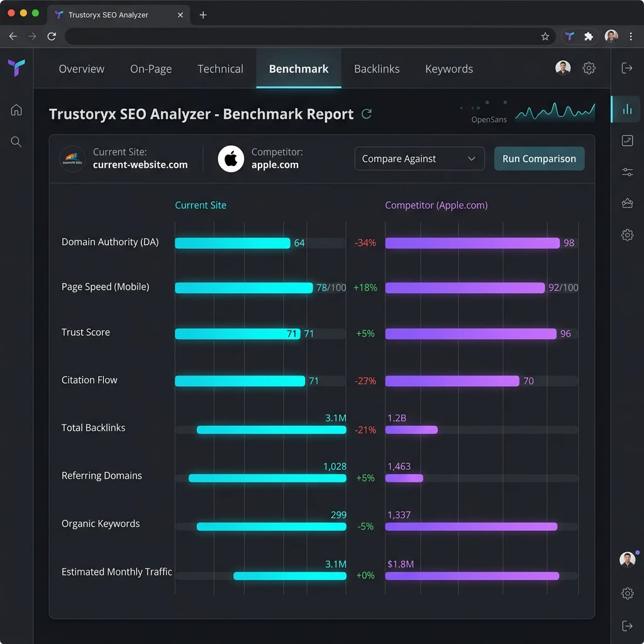View the Backlinks tab

377,69
